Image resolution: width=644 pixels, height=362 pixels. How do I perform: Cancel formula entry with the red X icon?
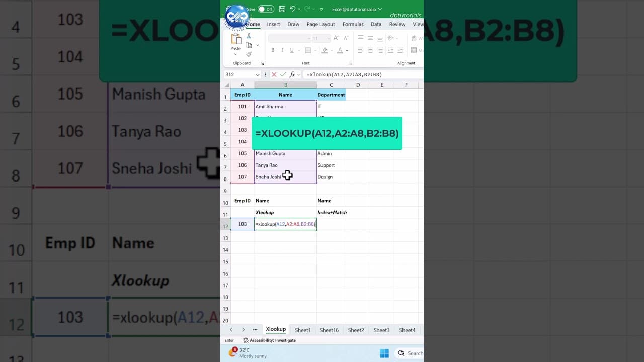click(274, 74)
